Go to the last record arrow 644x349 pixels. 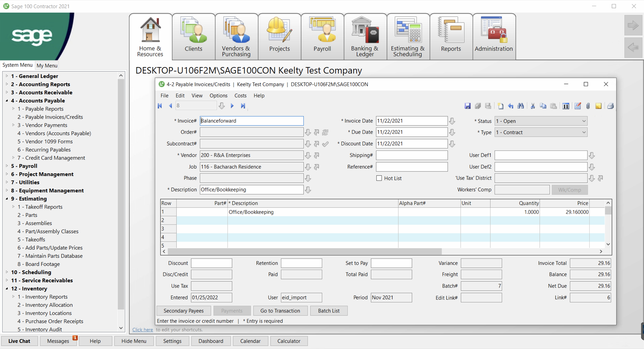[243, 106]
